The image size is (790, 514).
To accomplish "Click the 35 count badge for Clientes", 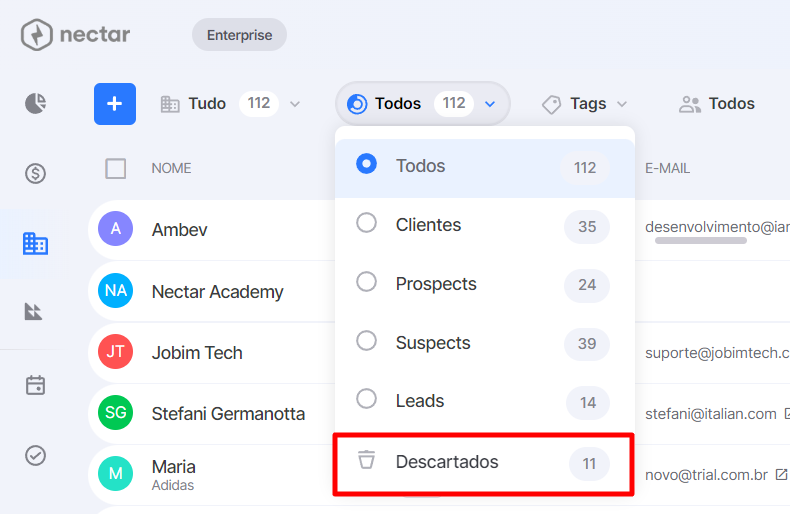I will pos(587,227).
